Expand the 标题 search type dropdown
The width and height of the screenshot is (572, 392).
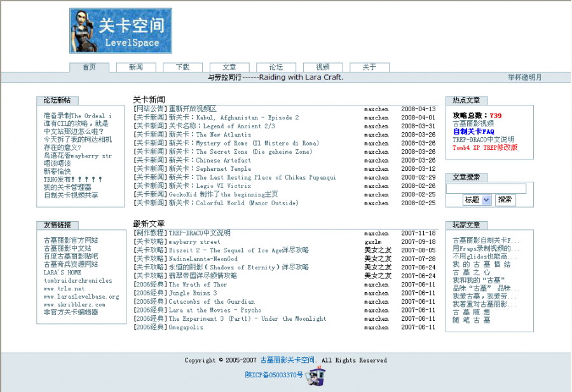477,199
